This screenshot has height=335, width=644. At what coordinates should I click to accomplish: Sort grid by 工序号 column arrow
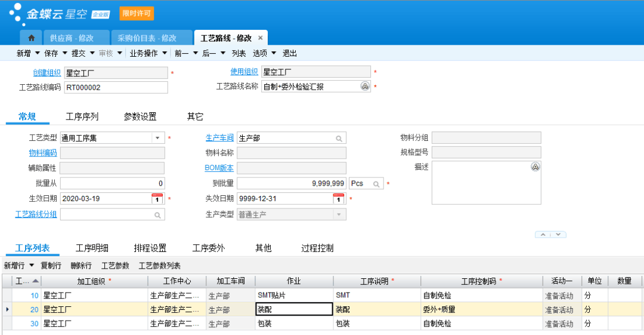coord(36,281)
